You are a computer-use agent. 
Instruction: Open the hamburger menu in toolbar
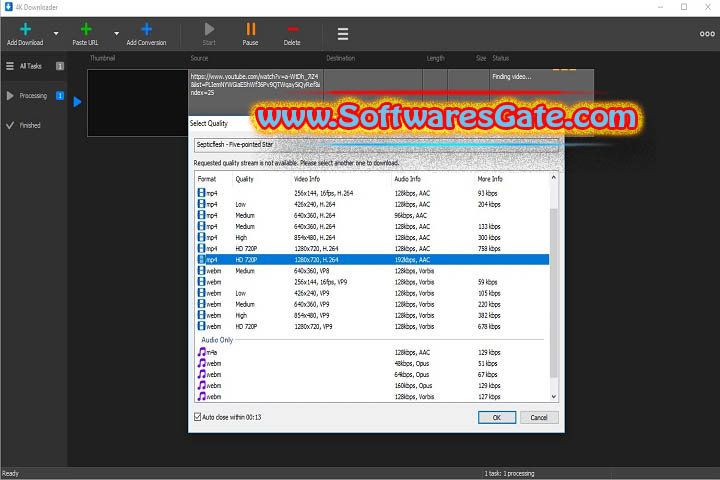coord(343,34)
